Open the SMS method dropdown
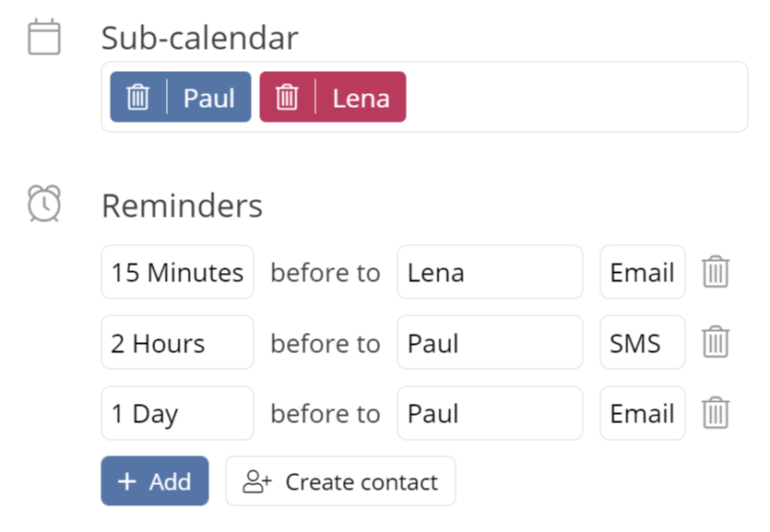Screen dimensions: 770x532 click(643, 342)
